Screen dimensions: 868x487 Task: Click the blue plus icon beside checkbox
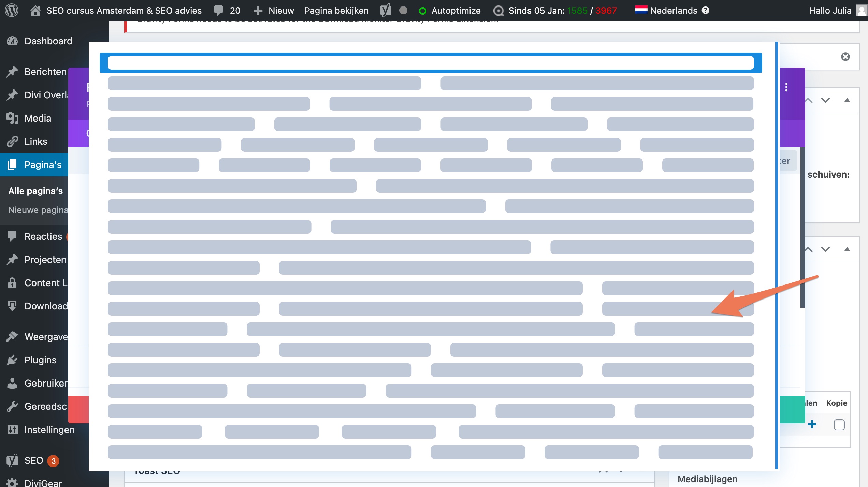(812, 425)
